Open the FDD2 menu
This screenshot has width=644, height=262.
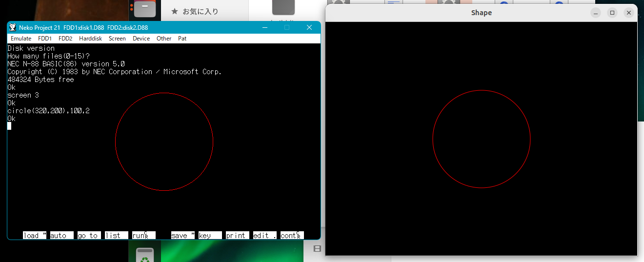65,39
